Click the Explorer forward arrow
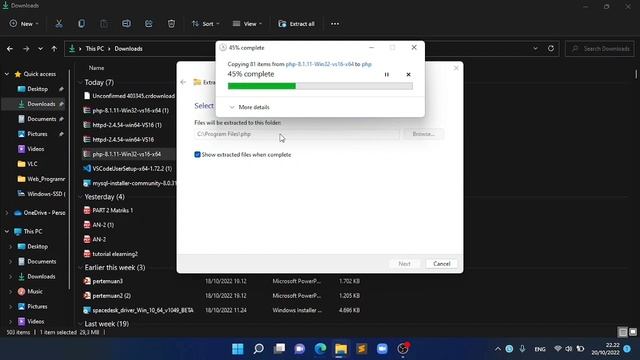Screen dimensions: 640x360 [x=26, y=49]
